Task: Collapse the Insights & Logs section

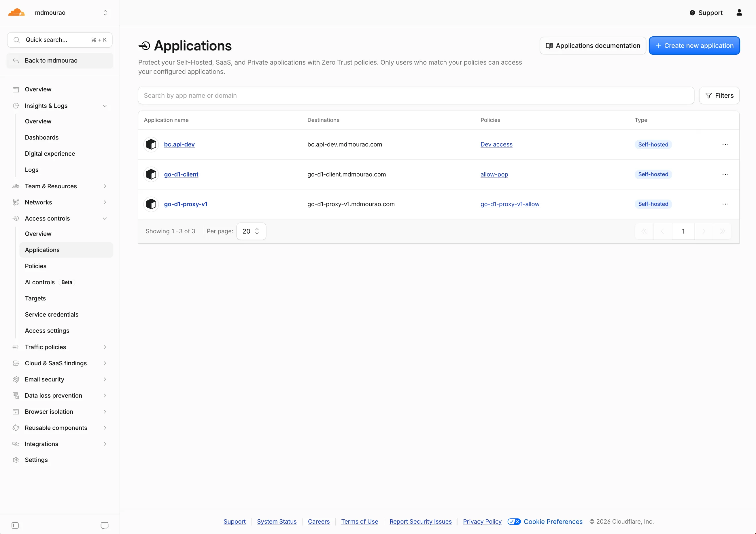Action: tap(105, 106)
